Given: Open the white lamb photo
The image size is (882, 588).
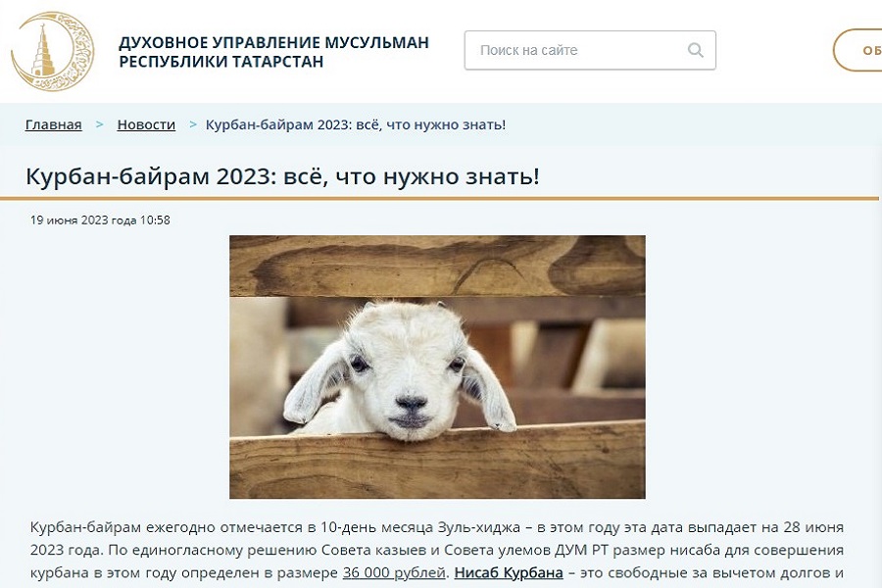Looking at the screenshot, I should click(437, 367).
